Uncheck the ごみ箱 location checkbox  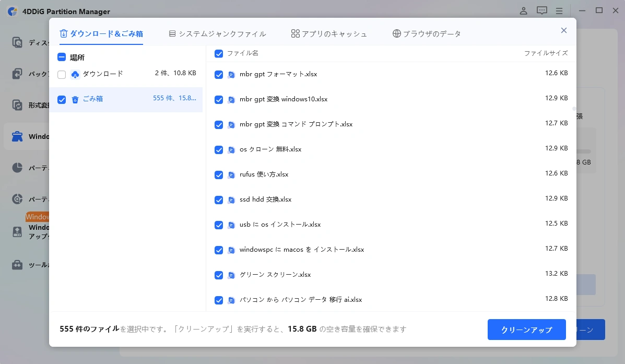coord(62,99)
